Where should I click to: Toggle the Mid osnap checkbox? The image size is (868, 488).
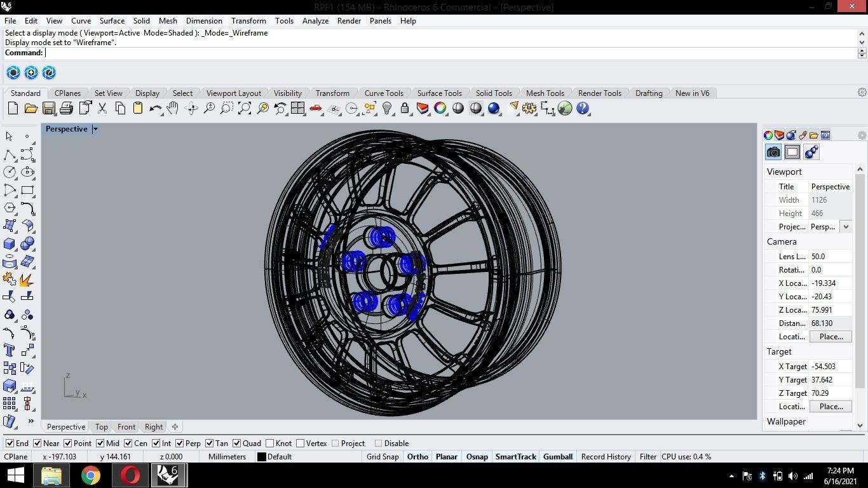100,444
